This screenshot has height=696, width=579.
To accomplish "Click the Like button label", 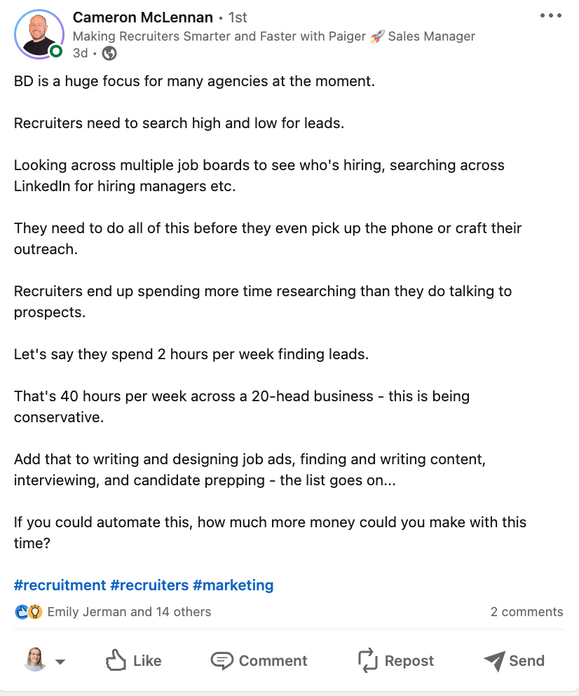I will 147,660.
